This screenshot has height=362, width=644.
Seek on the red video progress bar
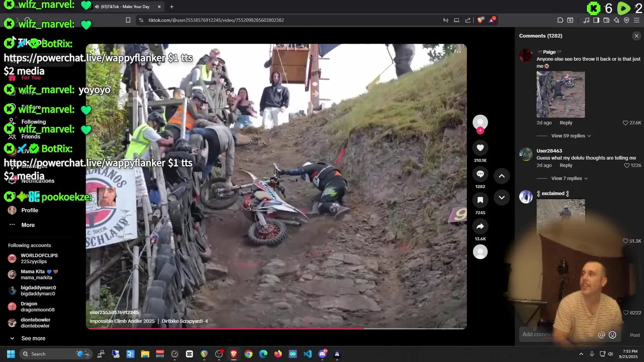[x=276, y=328]
